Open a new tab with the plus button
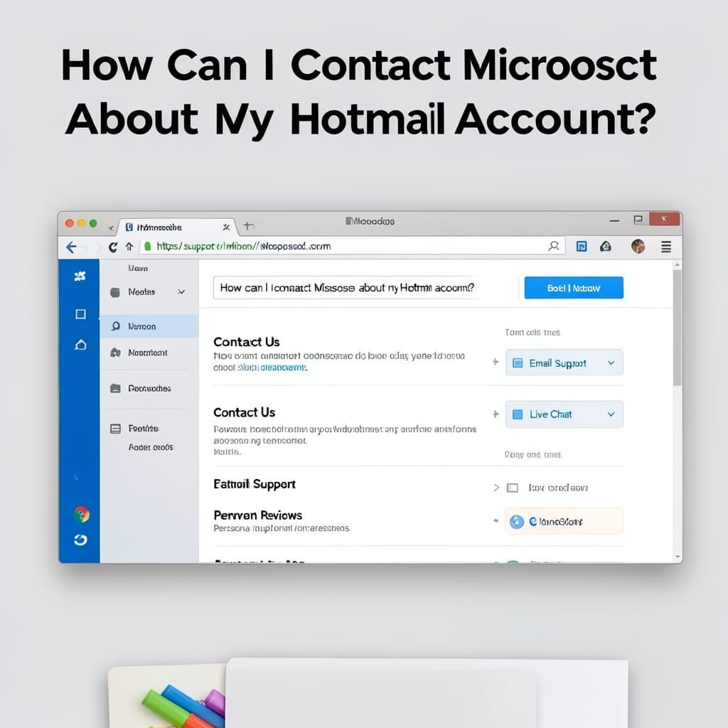Screen dimensions: 728x728 (x=250, y=226)
